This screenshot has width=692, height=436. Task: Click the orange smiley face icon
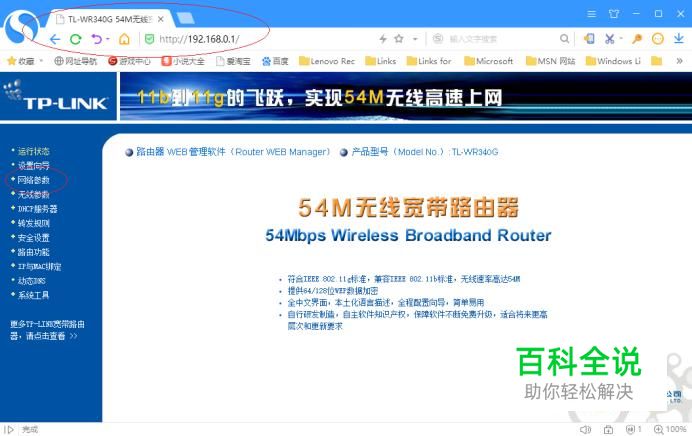[x=658, y=39]
